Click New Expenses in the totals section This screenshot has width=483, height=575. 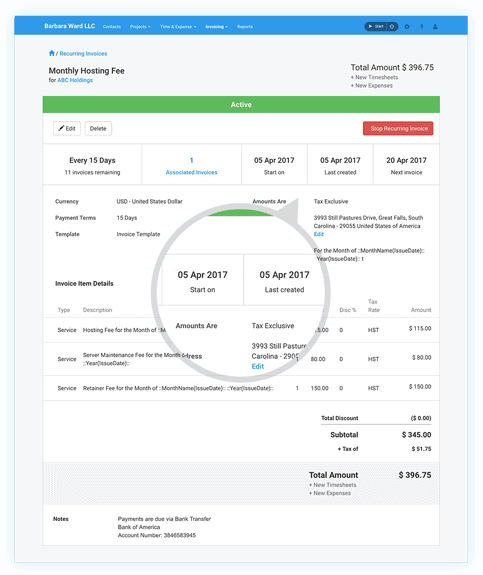pos(330,493)
